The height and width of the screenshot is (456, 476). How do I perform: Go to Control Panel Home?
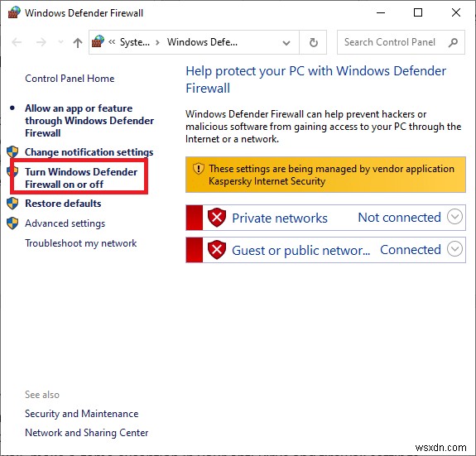point(70,79)
